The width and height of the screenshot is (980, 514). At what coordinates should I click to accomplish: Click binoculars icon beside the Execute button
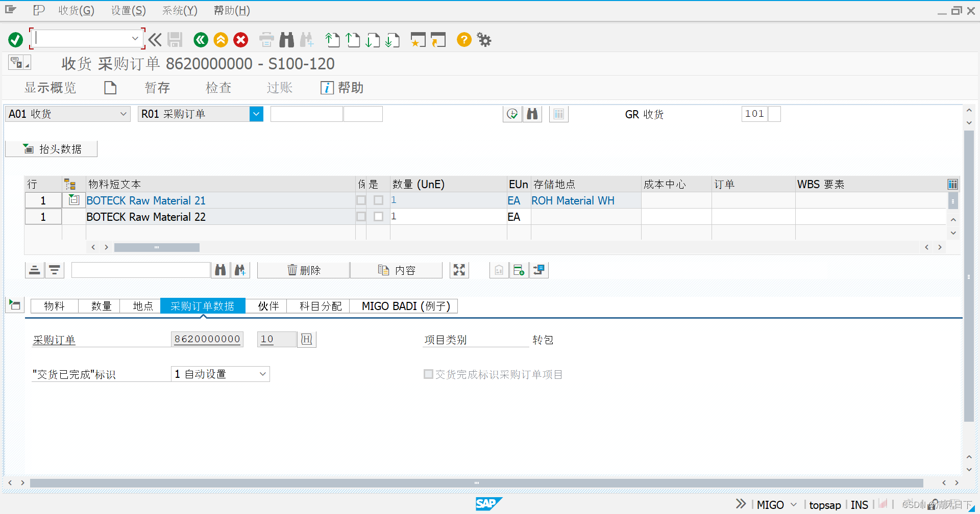532,114
